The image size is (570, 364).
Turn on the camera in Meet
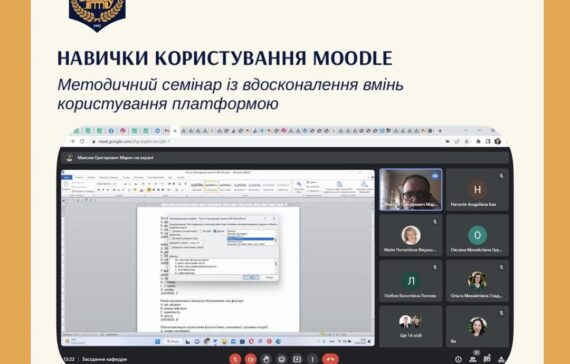[250, 359]
